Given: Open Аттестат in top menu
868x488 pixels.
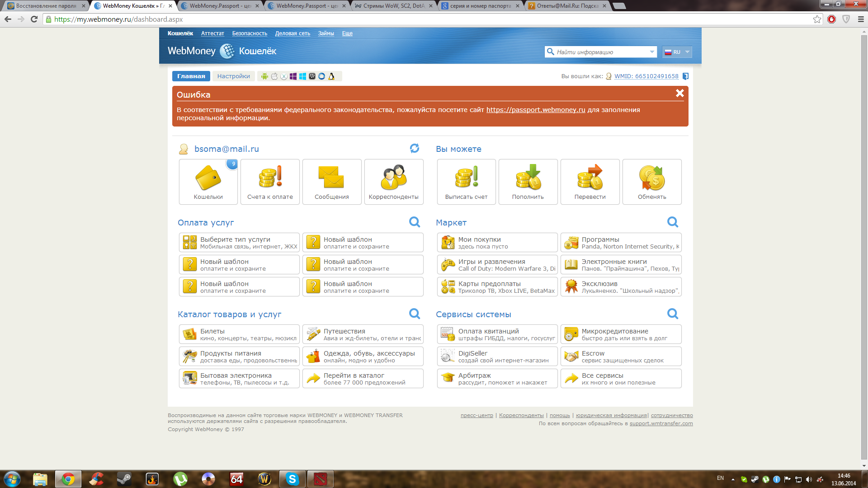Looking at the screenshot, I should (x=212, y=33).
